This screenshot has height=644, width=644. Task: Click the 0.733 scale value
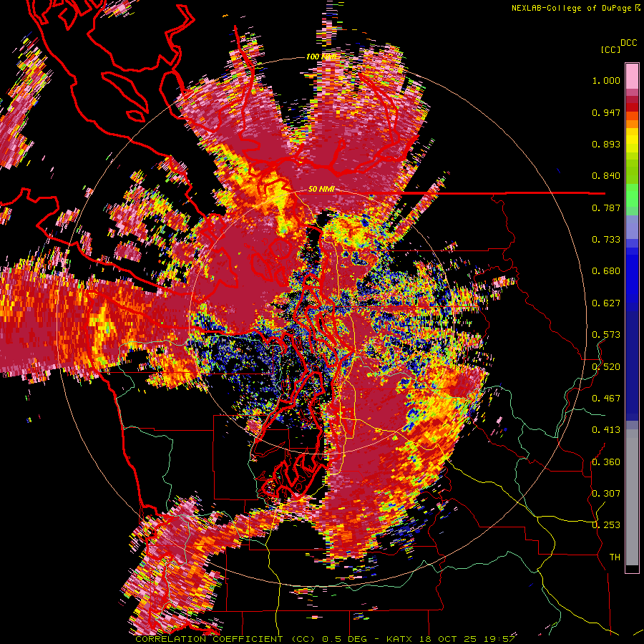(x=606, y=240)
